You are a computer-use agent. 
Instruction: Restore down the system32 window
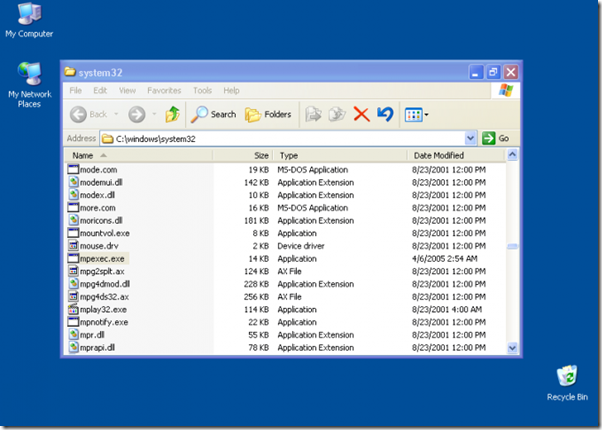[493, 72]
